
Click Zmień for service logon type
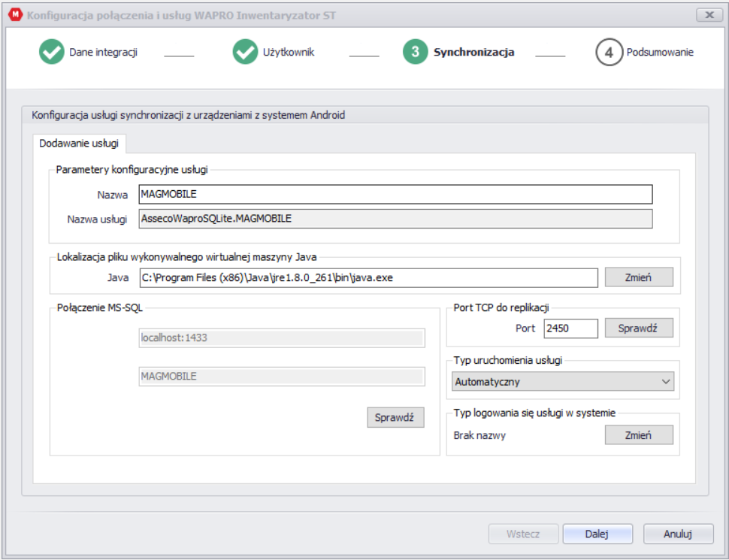coord(639,435)
